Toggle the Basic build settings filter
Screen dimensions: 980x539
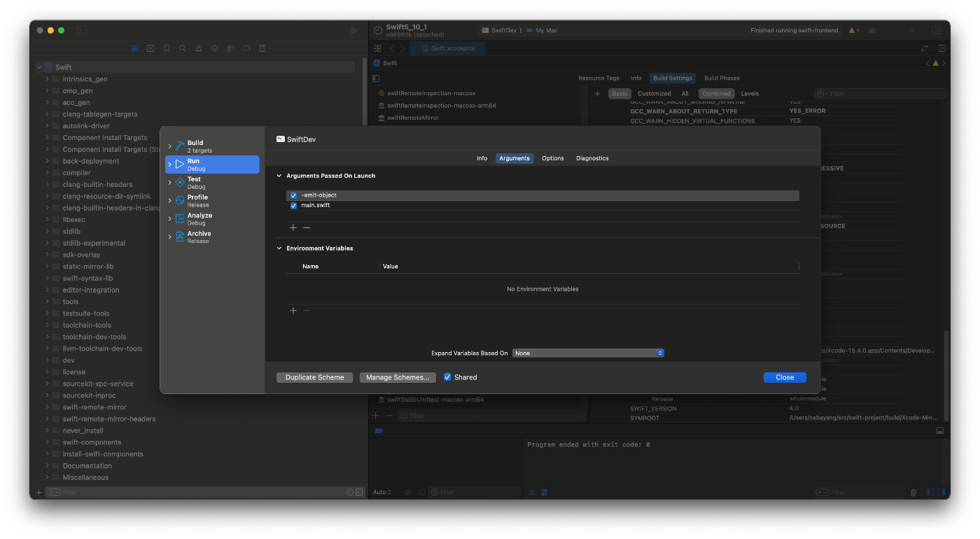[619, 94]
